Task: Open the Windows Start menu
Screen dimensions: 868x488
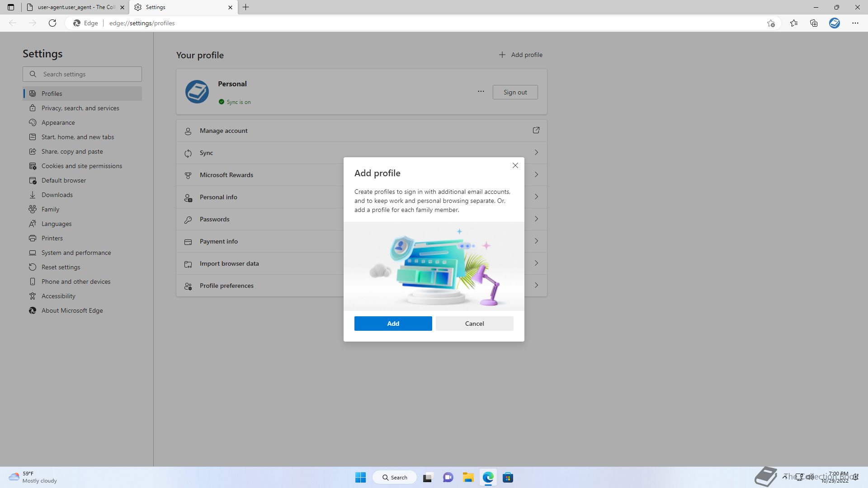Action: coord(360,478)
